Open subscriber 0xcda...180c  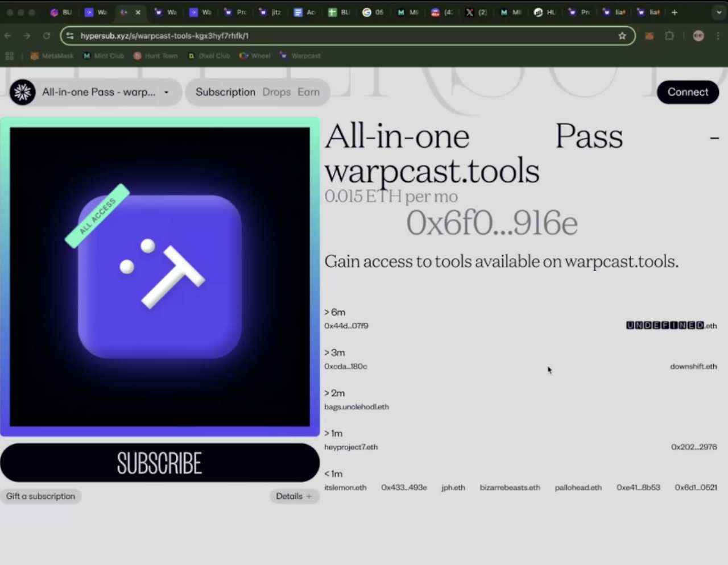coord(346,367)
